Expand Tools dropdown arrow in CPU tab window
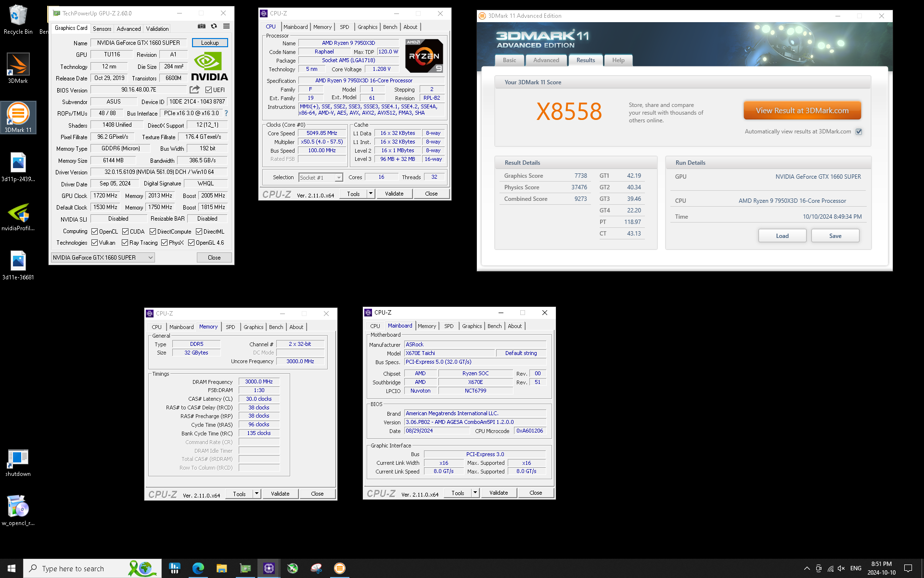The image size is (924, 578). pos(371,194)
